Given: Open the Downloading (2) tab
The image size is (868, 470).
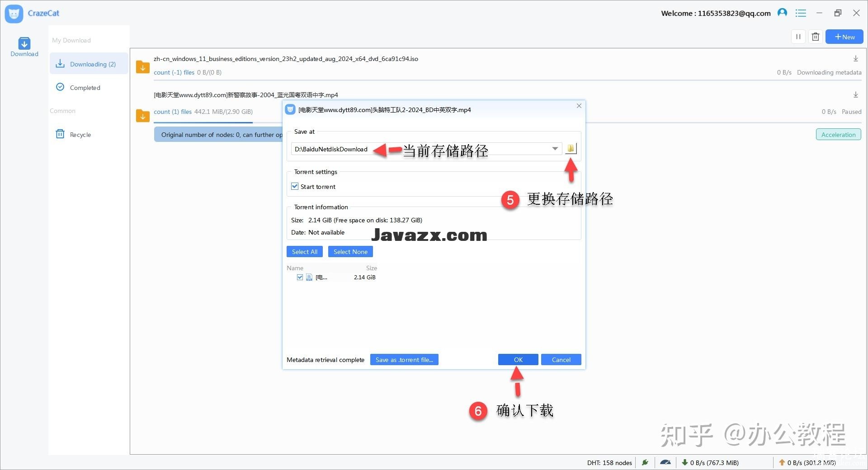Looking at the screenshot, I should click(89, 64).
